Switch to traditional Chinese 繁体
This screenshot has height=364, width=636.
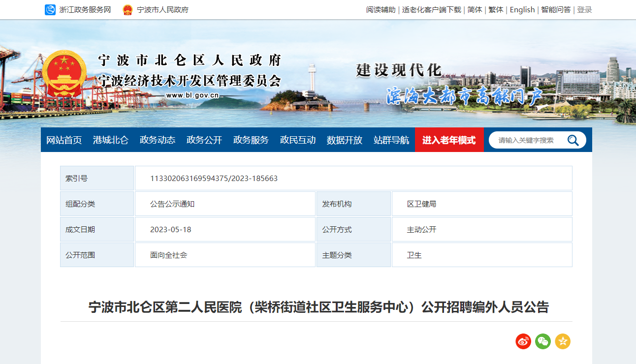pos(496,10)
